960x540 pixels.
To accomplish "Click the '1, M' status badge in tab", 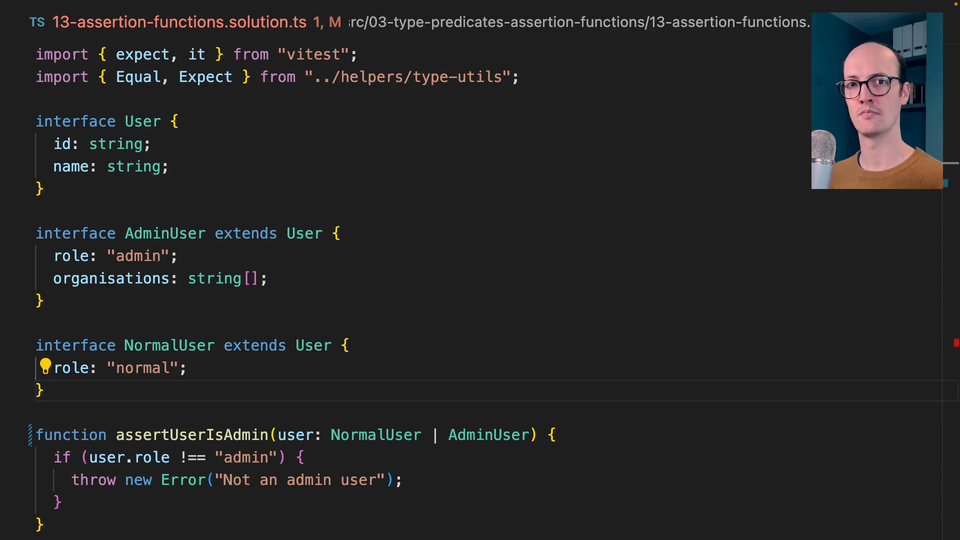I will pyautogui.click(x=327, y=22).
